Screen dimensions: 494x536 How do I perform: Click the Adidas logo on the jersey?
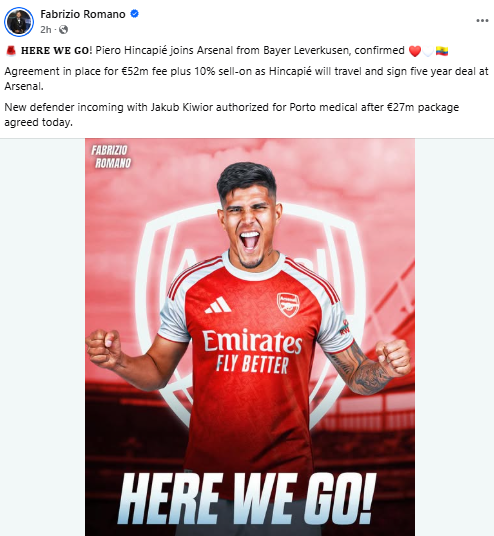coord(218,305)
